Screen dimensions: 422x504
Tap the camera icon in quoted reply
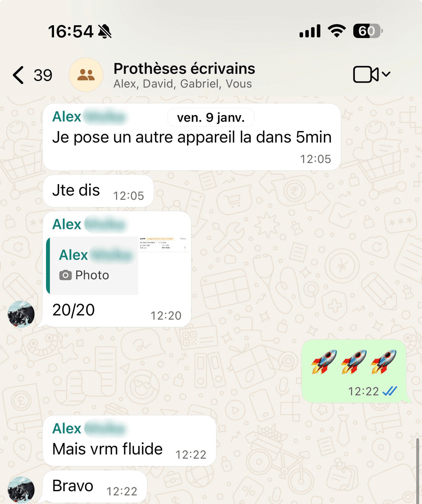(x=66, y=275)
